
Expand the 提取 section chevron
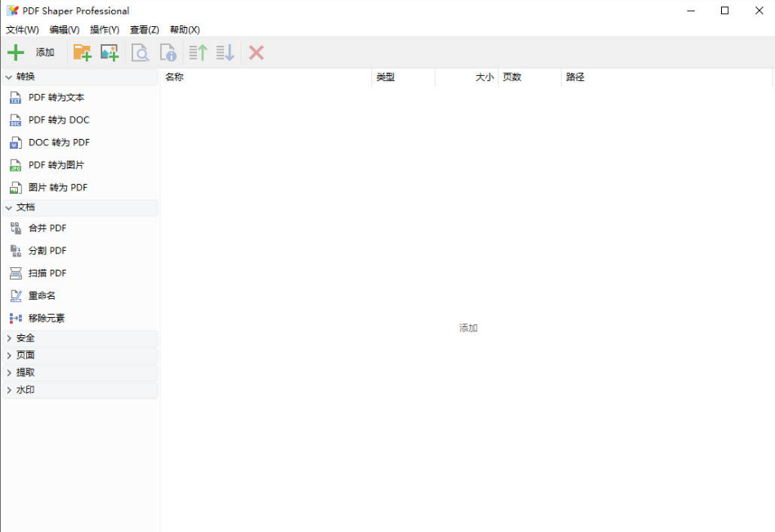[8, 373]
